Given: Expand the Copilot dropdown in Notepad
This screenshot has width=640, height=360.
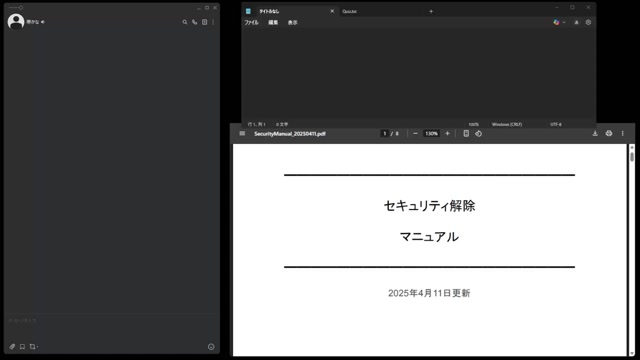Looking at the screenshot, I should tap(564, 22).
